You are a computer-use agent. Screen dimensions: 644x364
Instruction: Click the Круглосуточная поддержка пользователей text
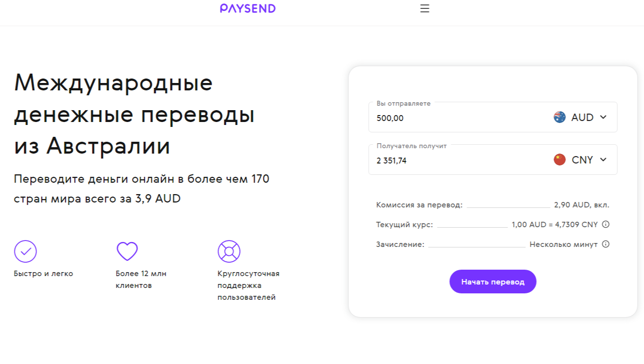(x=248, y=285)
